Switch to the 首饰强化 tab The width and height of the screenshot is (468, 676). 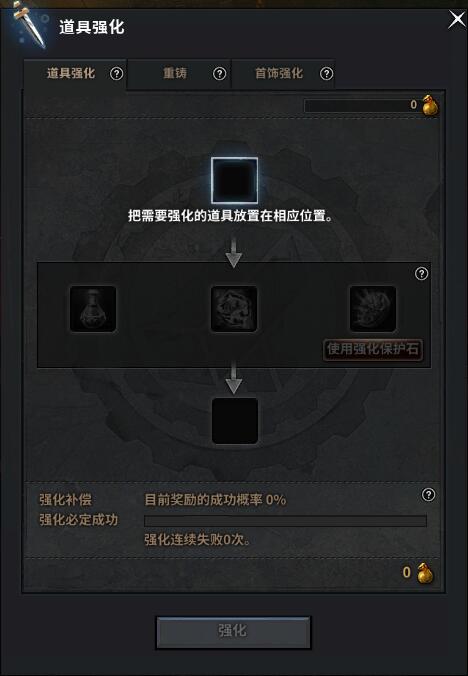pos(279,73)
